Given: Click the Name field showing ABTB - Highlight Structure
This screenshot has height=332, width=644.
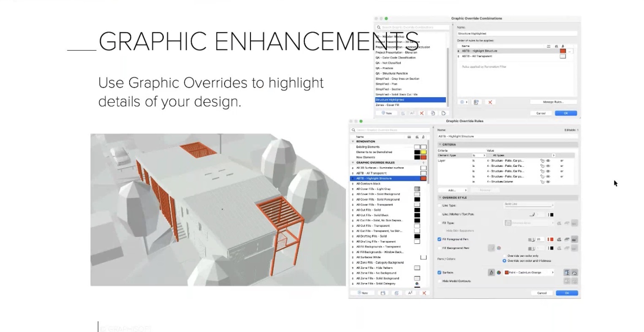Looking at the screenshot, I should click(x=508, y=136).
